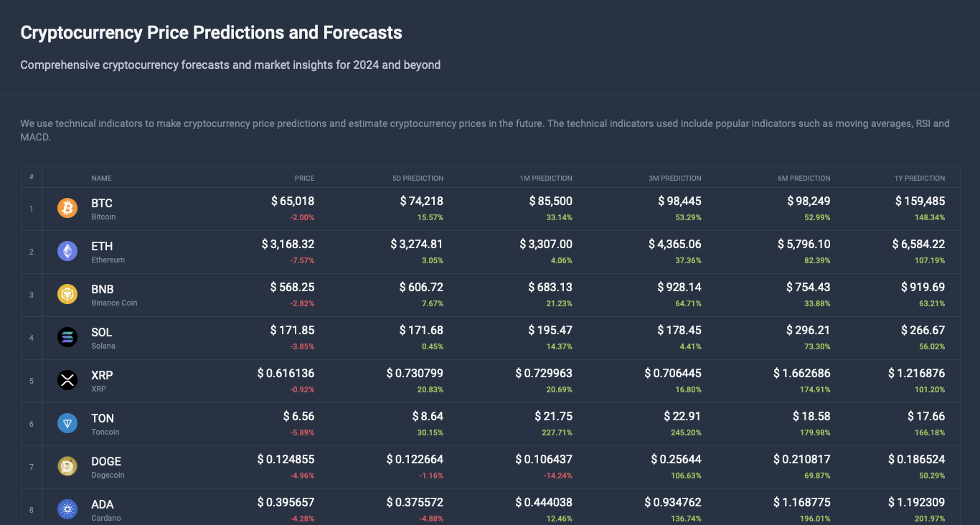Sort the table by PRICE column
The image size is (980, 525).
pos(303,178)
